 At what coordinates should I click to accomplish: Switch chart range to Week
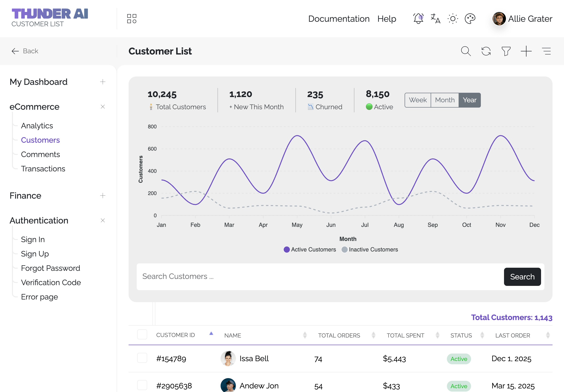[418, 100]
